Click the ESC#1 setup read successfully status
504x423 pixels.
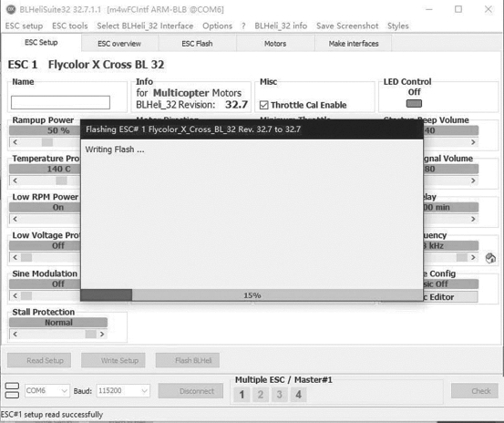pos(51,414)
